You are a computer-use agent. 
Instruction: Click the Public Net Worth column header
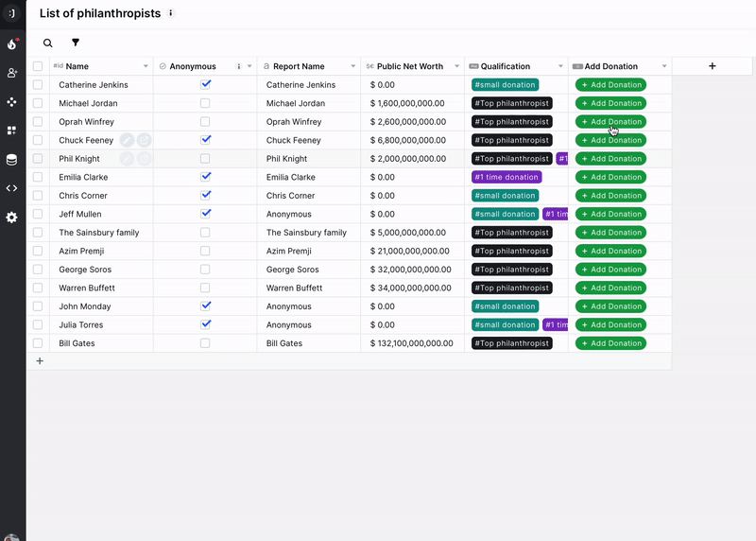pyautogui.click(x=412, y=66)
